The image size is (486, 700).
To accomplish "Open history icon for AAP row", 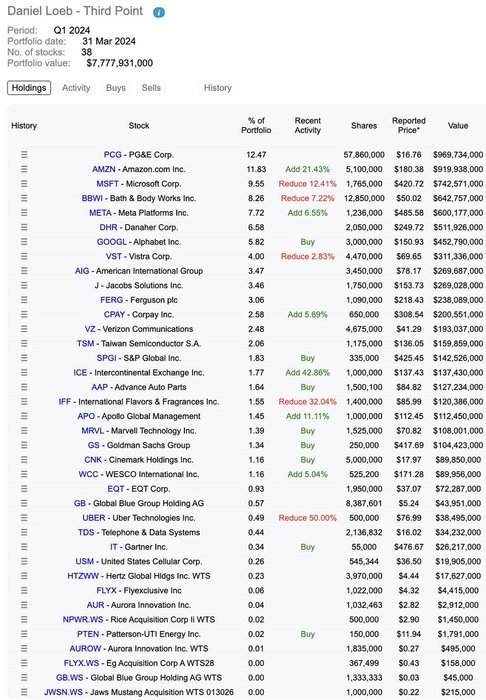I will point(24,387).
